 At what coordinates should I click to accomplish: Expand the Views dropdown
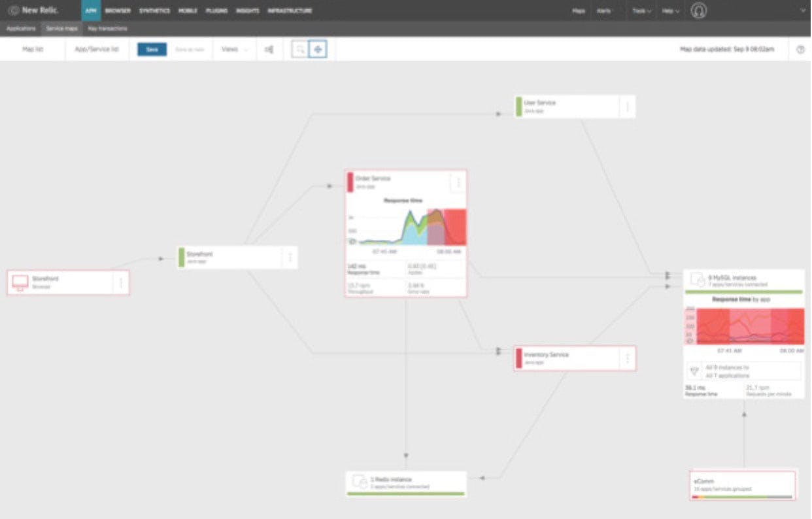235,50
